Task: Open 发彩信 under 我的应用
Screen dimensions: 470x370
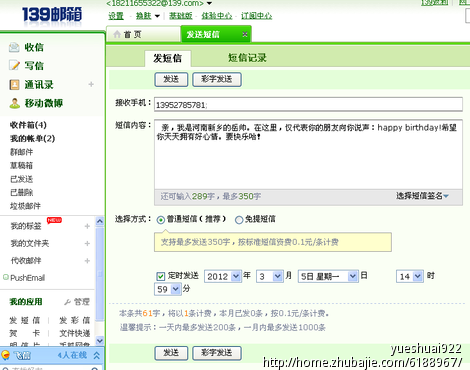Action: coord(75,320)
